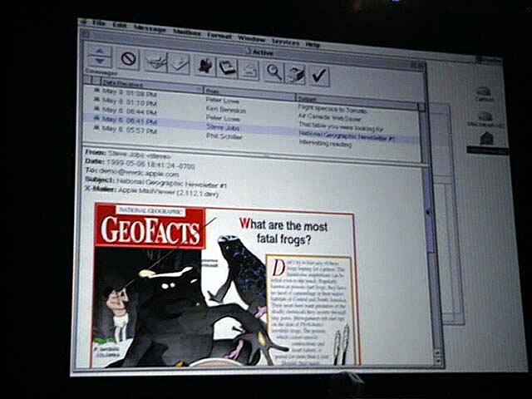Open the Message menu
The height and width of the screenshot is (399, 532).
tap(150, 28)
